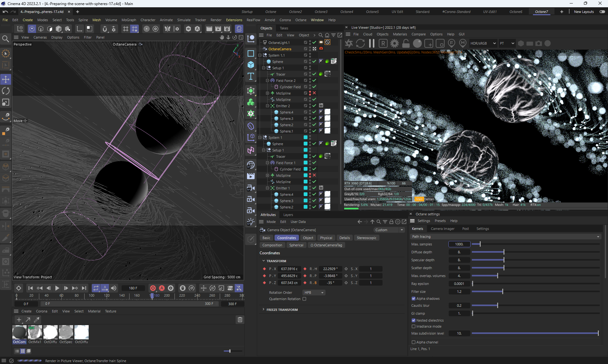
Task: Enable the Alpha channel checkbox
Action: pyautogui.click(x=414, y=342)
